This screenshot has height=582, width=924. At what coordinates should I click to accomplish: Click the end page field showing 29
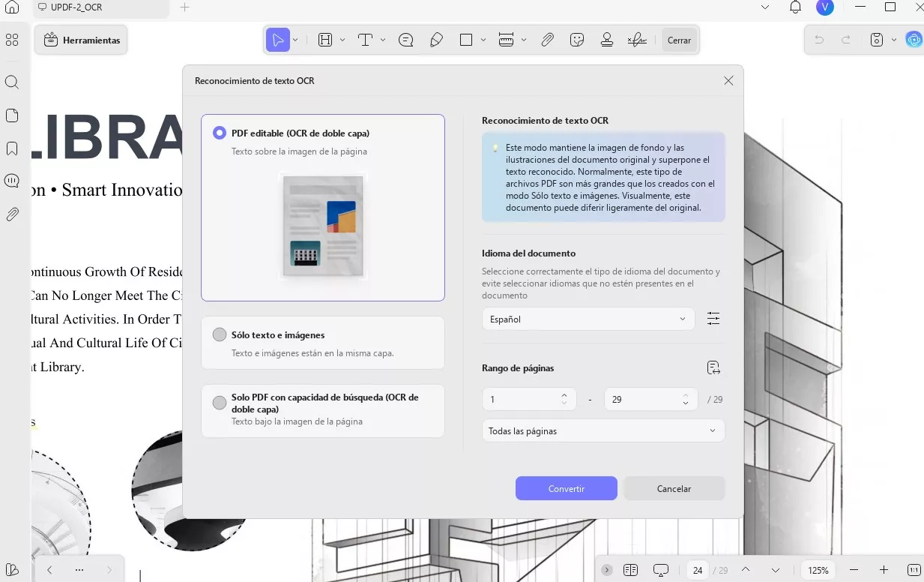click(x=650, y=400)
